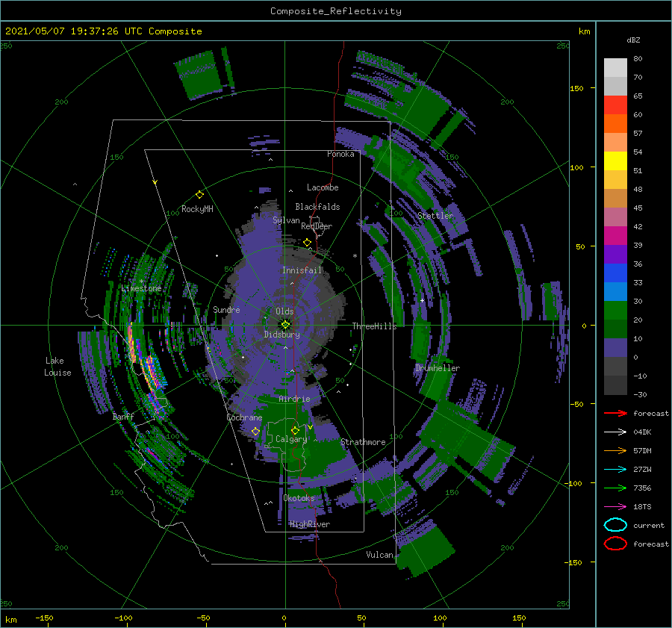This screenshot has width=672, height=628.
Task: Click the Limestone label
Action: point(141,288)
